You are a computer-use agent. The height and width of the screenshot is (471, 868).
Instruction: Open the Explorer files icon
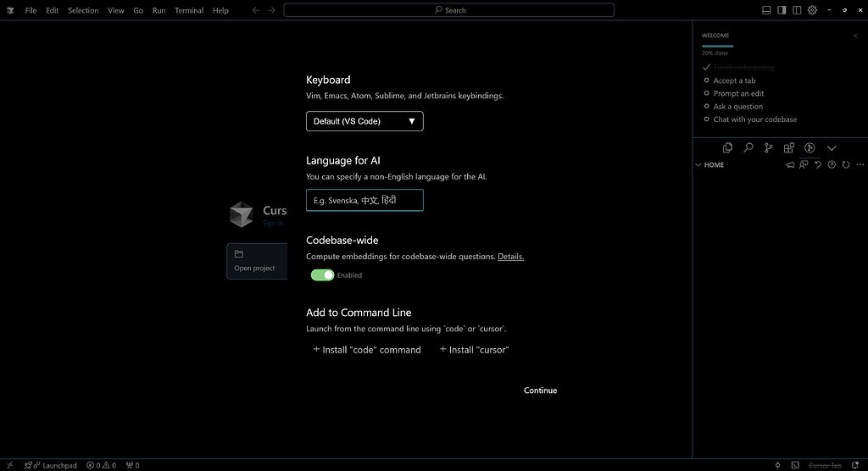point(727,147)
